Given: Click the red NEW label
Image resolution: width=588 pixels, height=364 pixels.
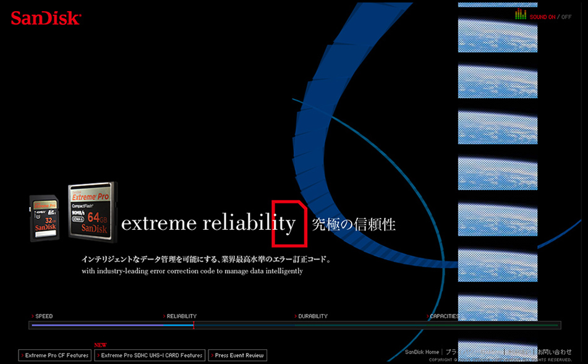Looking at the screenshot, I should point(100,345).
